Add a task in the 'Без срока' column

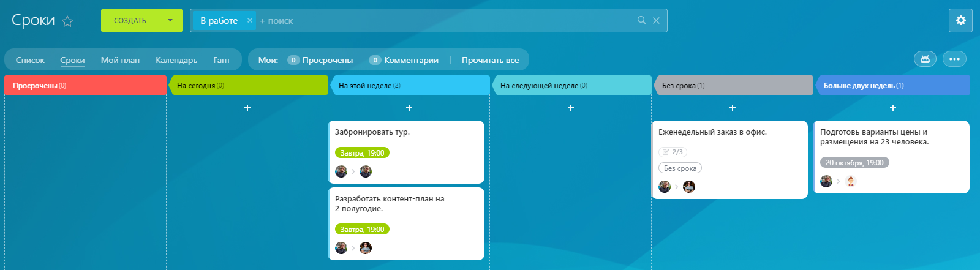[733, 108]
